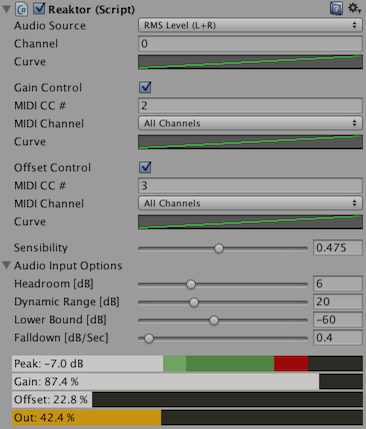The image size is (366, 429).
Task: Open the Offset Control curve editor
Action: pyautogui.click(x=250, y=222)
